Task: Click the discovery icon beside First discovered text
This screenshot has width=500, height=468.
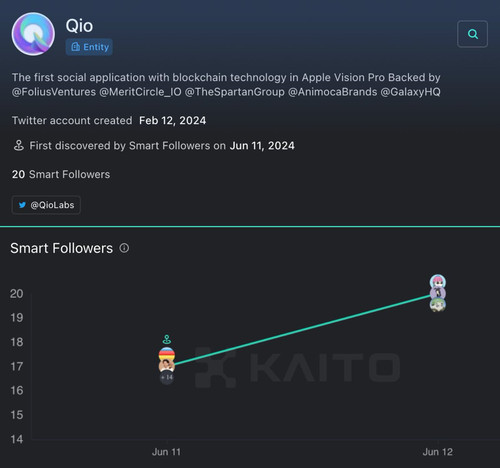Action: coord(19,146)
